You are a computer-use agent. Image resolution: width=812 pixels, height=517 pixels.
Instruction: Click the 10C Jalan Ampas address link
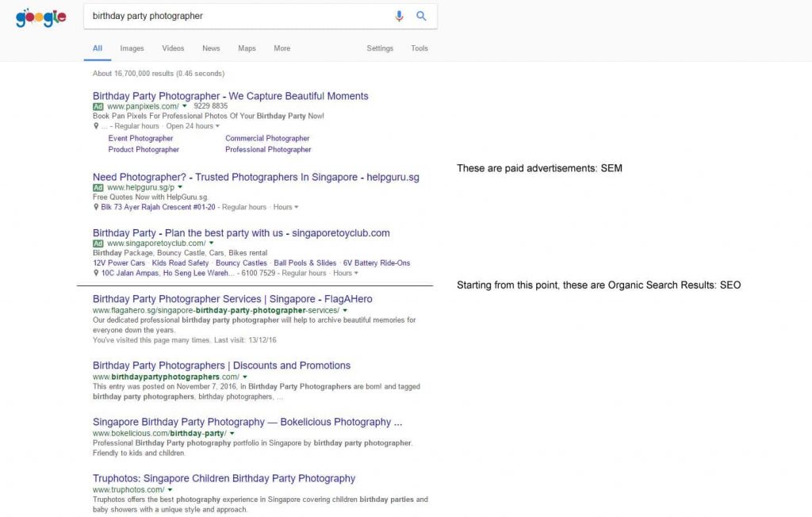click(x=167, y=273)
